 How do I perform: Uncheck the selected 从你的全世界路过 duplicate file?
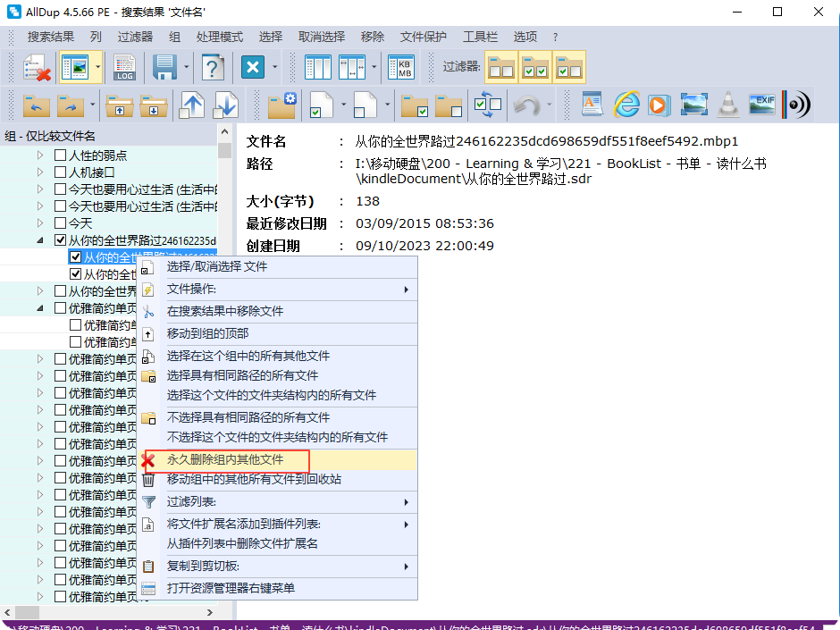(x=76, y=256)
